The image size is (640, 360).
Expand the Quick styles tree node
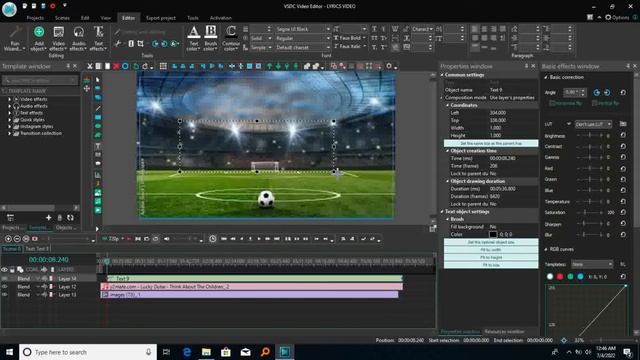9,120
